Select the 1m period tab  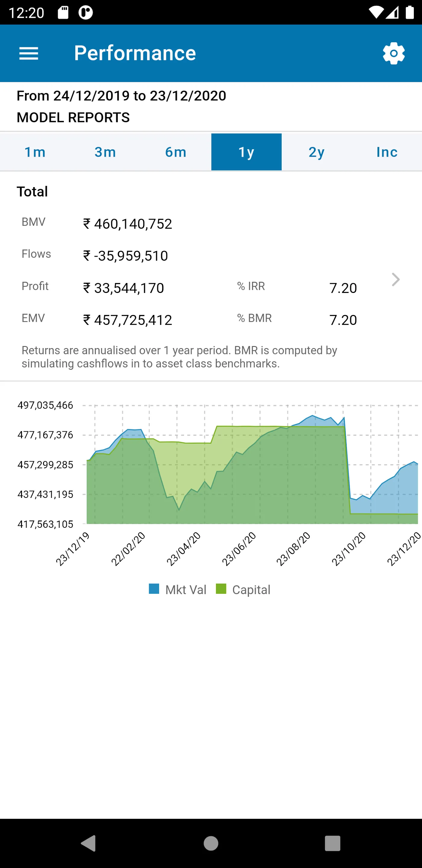35,152
